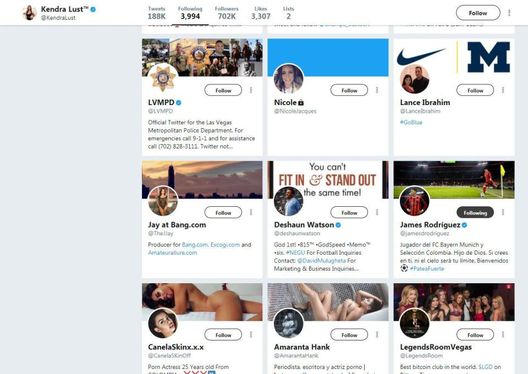The height and width of the screenshot is (374, 528).
Task: Open the #GoBlue hashtag link
Action: click(x=411, y=122)
